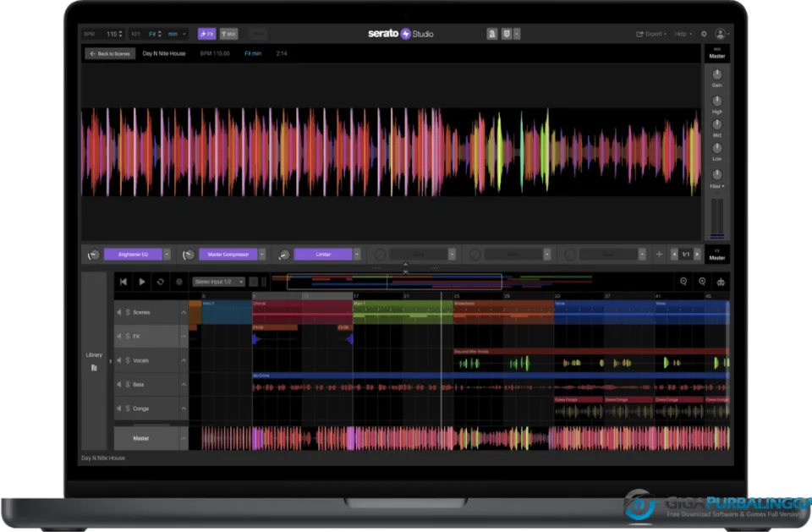Open the Export menu
Screen dimensions: 812x532
tap(651, 34)
